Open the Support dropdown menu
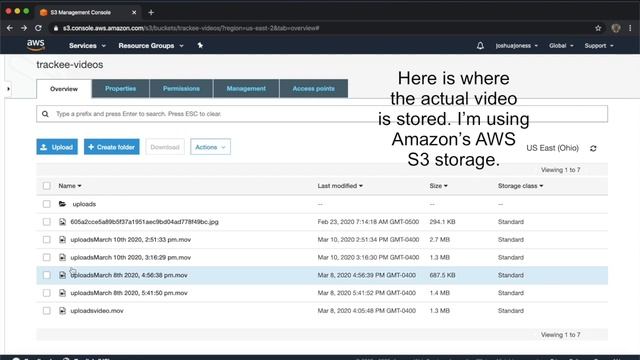The height and width of the screenshot is (360, 640). [x=599, y=46]
